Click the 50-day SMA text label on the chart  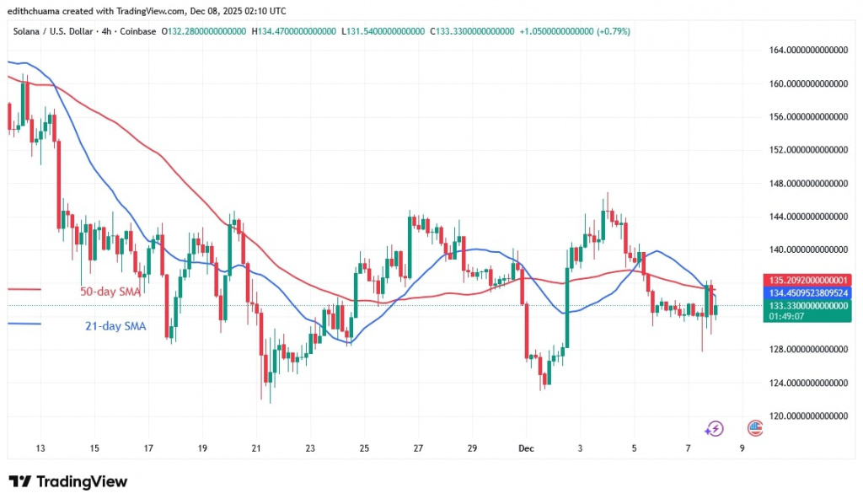click(110, 290)
